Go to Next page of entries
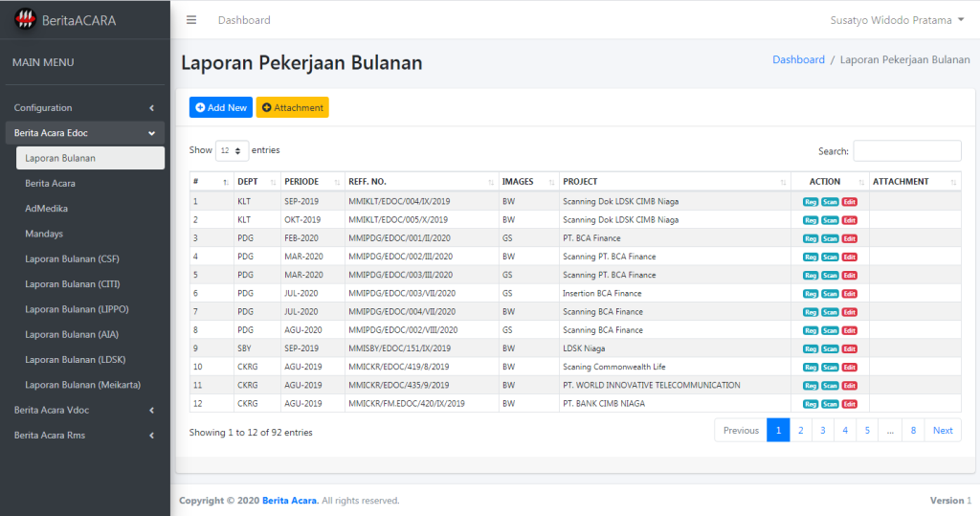This screenshot has width=980, height=516. tap(943, 430)
